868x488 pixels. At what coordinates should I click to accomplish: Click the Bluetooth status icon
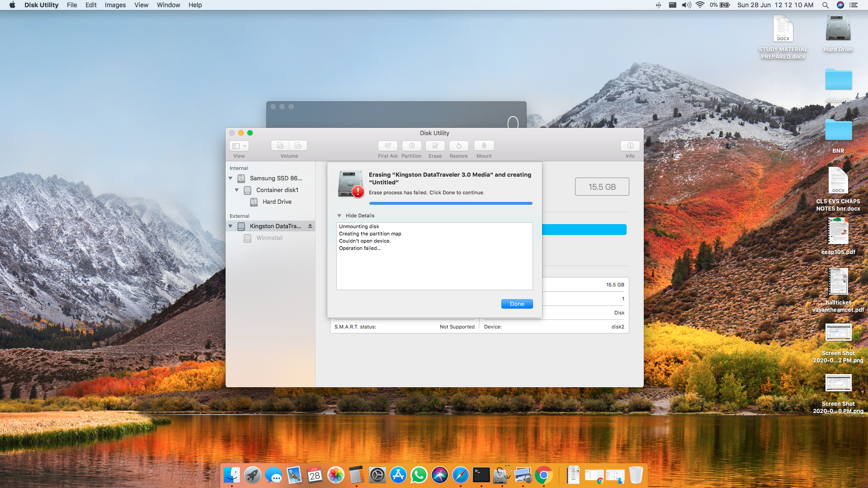658,5
